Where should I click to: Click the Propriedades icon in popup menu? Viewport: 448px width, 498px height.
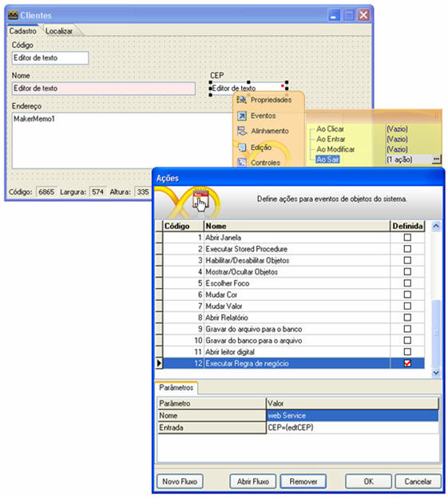[241, 100]
